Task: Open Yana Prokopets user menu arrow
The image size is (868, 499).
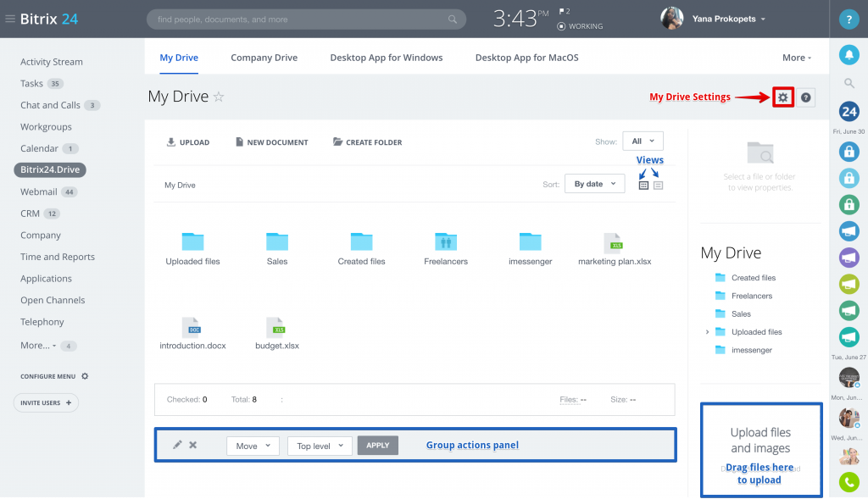Action: point(763,19)
